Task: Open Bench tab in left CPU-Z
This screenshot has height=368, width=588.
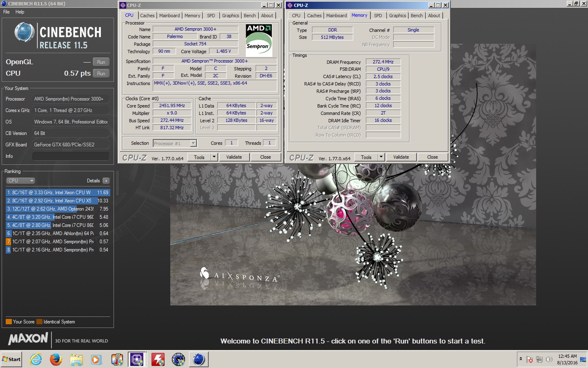Action: tap(250, 16)
